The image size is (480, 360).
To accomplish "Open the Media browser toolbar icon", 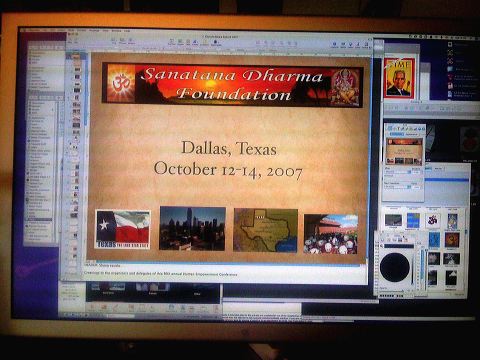I will (343, 44).
